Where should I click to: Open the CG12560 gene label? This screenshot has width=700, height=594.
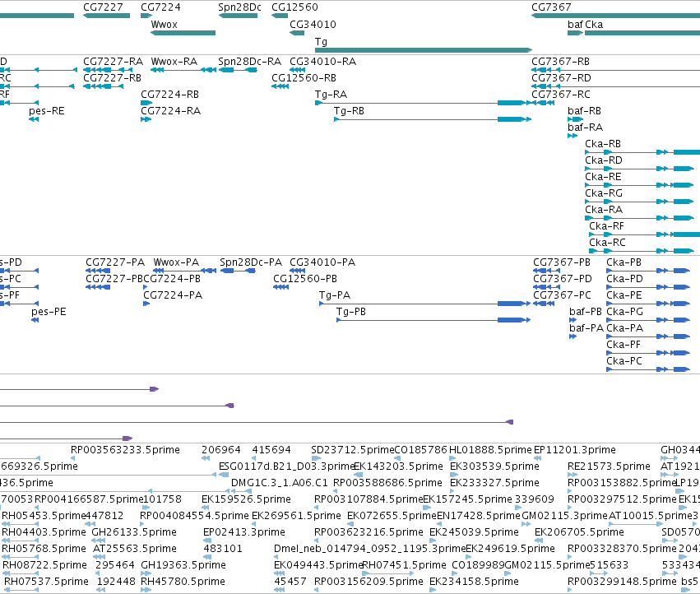[x=295, y=7]
